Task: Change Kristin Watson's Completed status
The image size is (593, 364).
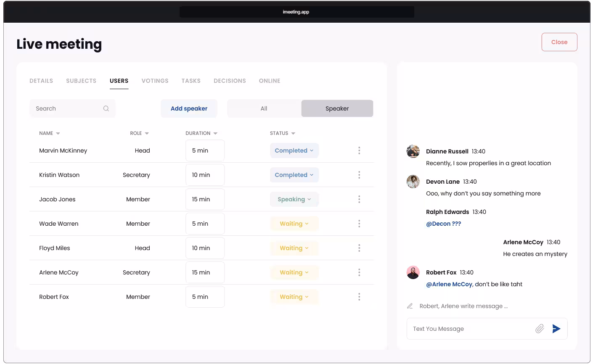Action: (x=294, y=175)
